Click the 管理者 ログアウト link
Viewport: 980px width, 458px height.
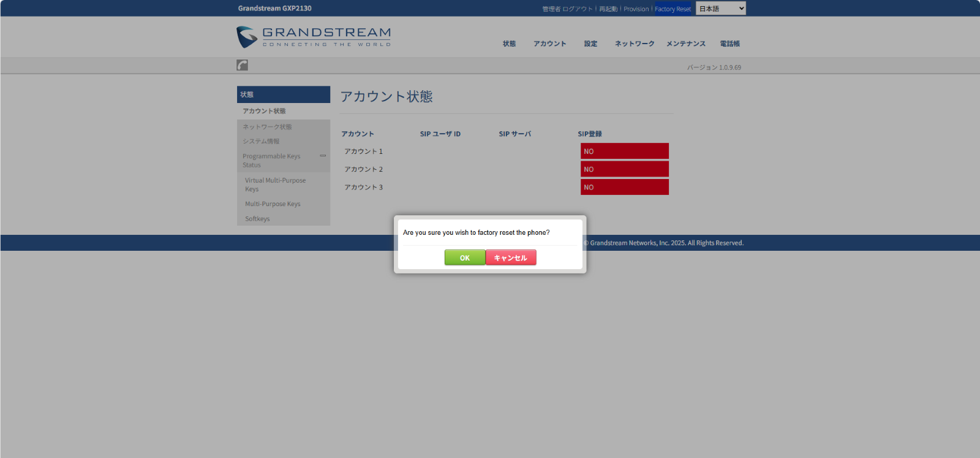pyautogui.click(x=567, y=9)
